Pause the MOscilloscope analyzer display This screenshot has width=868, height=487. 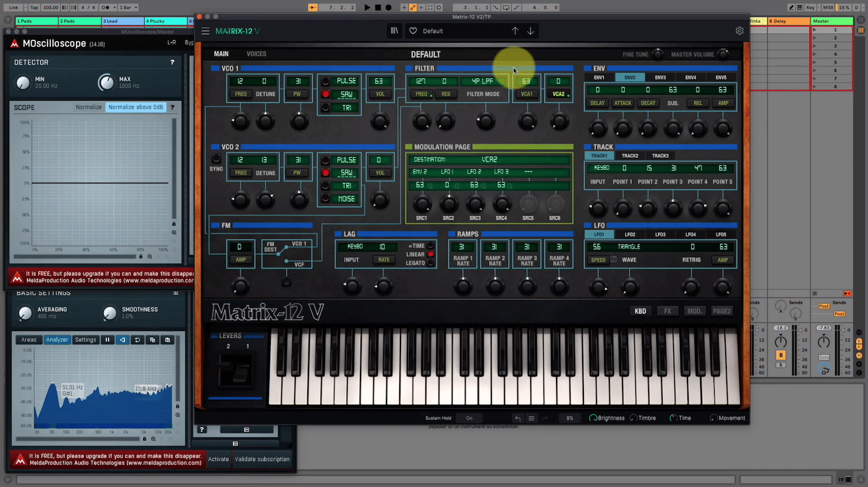point(108,340)
